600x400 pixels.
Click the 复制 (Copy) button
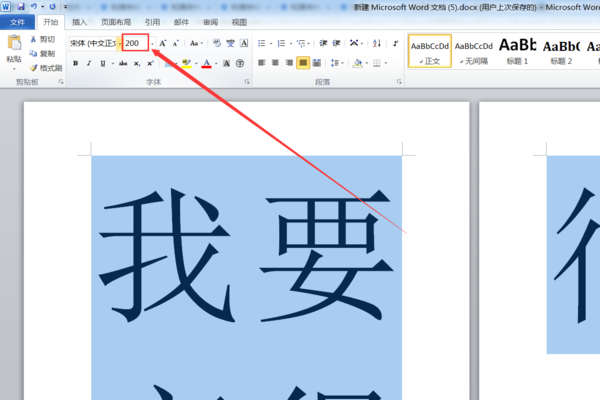click(x=43, y=54)
